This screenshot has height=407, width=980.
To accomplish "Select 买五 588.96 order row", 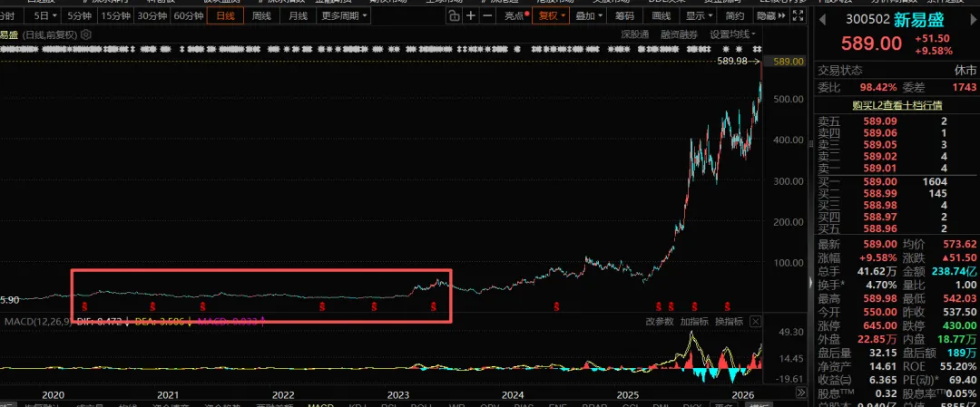I will tap(897, 228).
